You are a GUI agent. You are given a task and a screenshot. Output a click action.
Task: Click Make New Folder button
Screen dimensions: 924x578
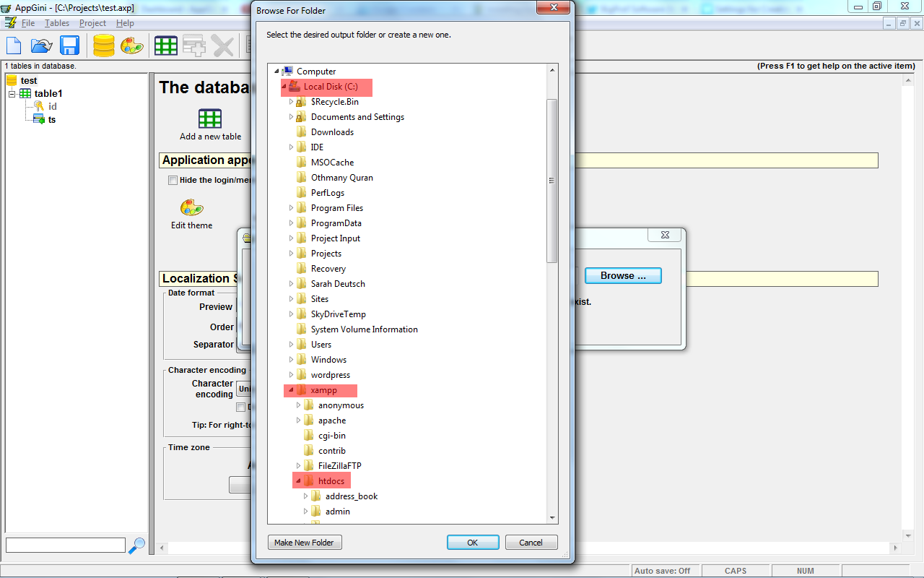[304, 543]
